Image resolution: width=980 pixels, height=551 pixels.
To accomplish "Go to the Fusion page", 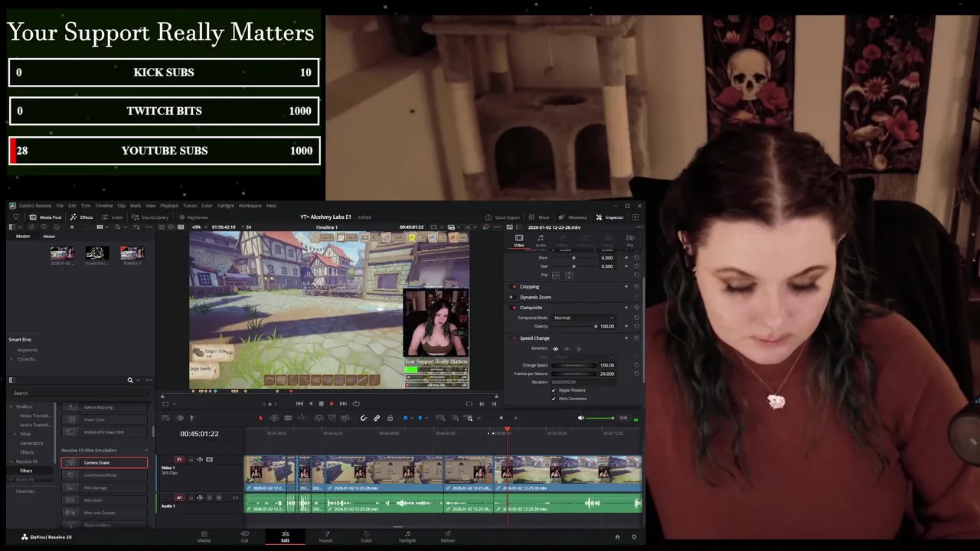I will coord(326,536).
